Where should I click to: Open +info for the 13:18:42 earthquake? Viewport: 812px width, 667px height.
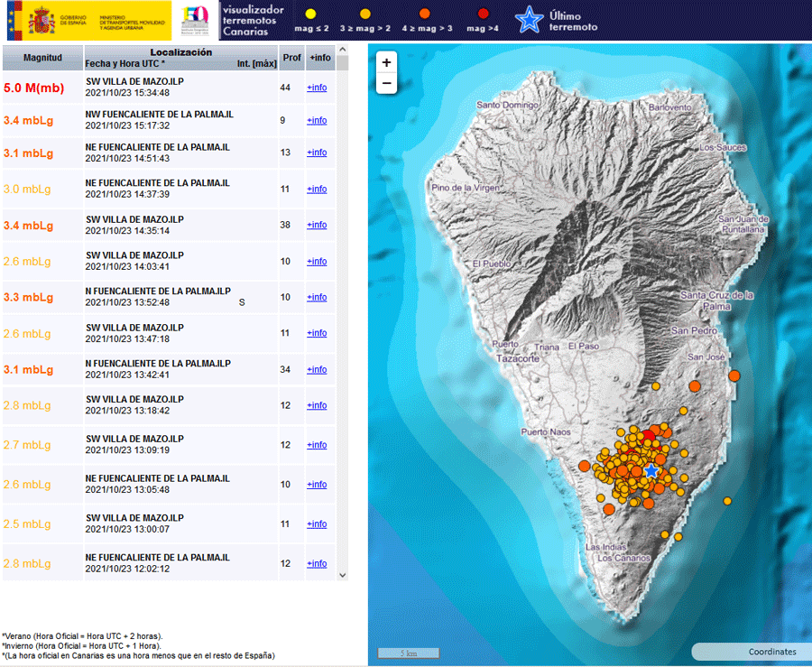[x=317, y=405]
